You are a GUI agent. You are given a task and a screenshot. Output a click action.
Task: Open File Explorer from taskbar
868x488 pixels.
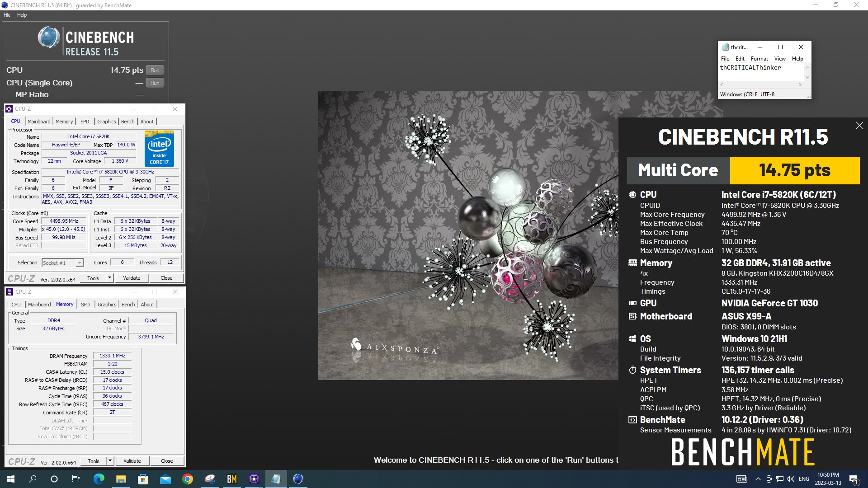point(121,479)
